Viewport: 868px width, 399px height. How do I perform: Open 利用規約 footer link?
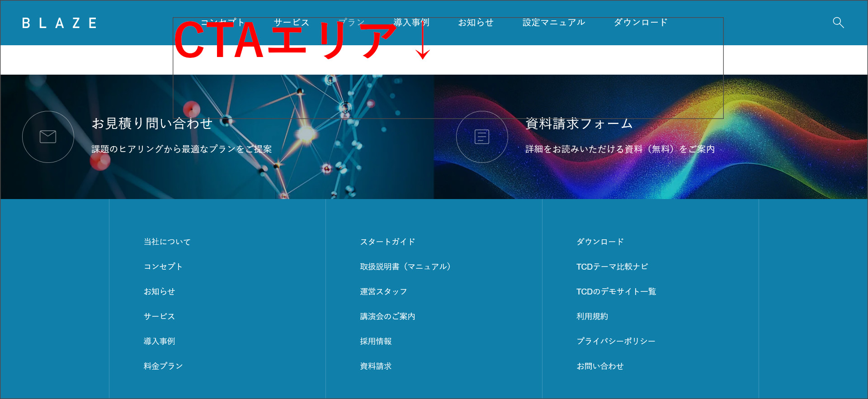tap(592, 317)
